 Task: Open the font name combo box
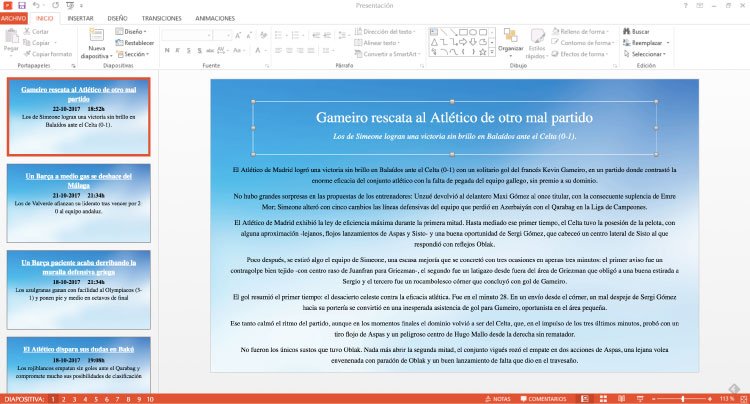tap(187, 36)
